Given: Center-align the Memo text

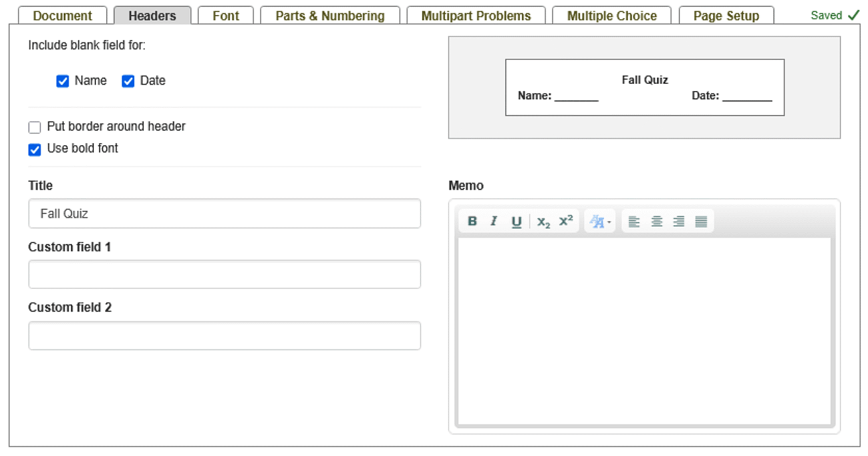Looking at the screenshot, I should (656, 222).
